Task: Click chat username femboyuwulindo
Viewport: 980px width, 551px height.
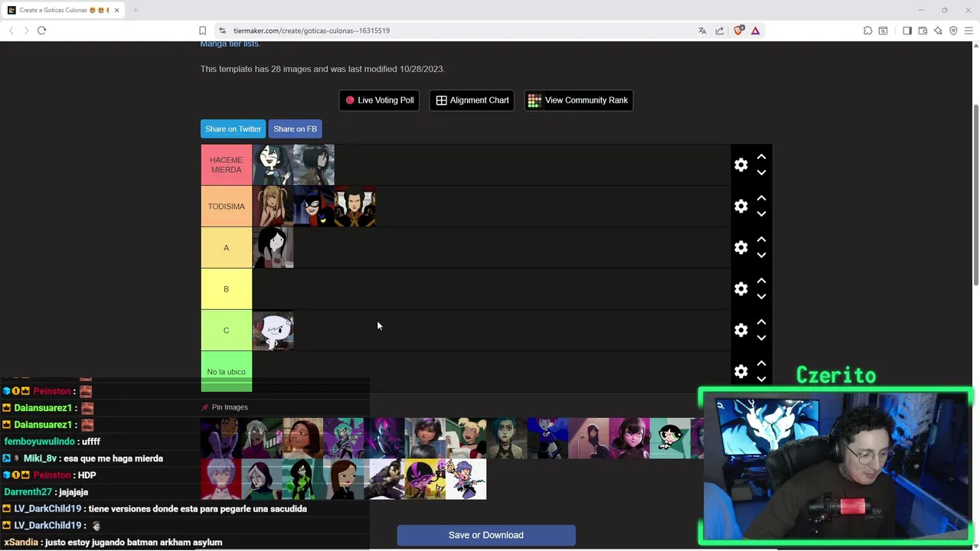Action: [x=39, y=442]
